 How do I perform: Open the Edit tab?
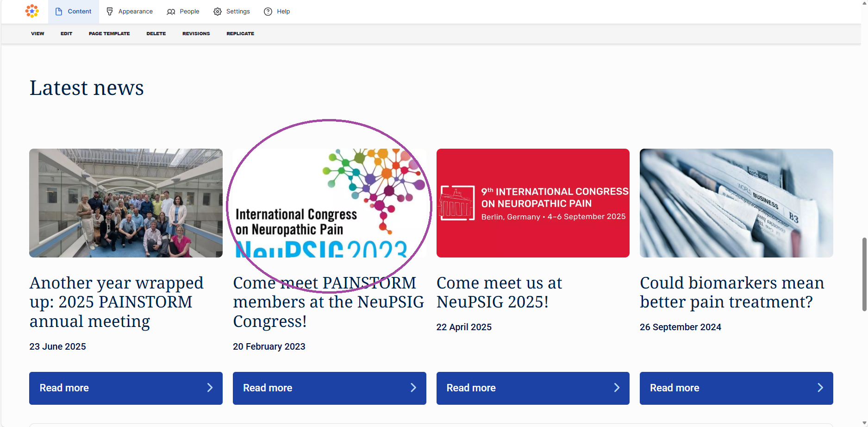[x=66, y=34]
